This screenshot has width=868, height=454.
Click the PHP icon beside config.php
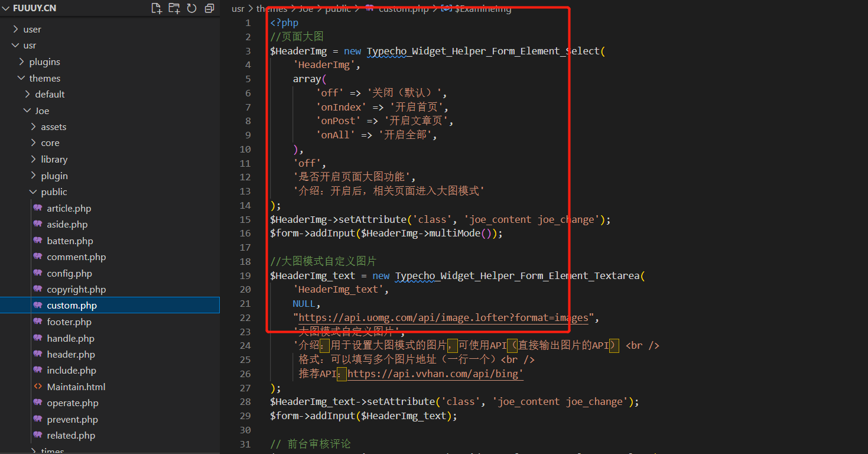pos(38,273)
